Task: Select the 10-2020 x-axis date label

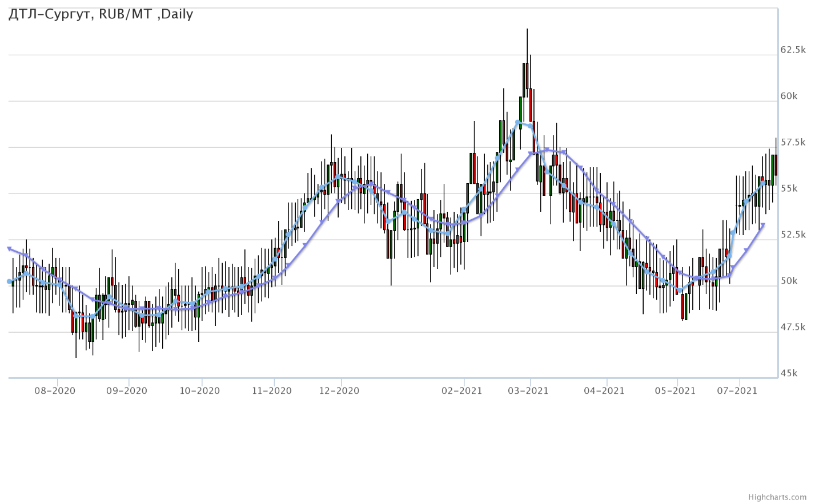Action: point(199,391)
